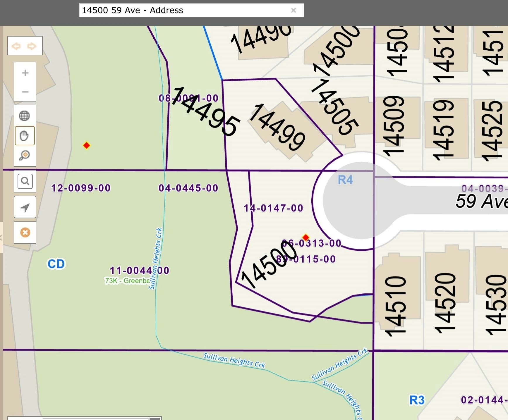Click the 59 Ave street label
The height and width of the screenshot is (420, 508).
point(482,201)
